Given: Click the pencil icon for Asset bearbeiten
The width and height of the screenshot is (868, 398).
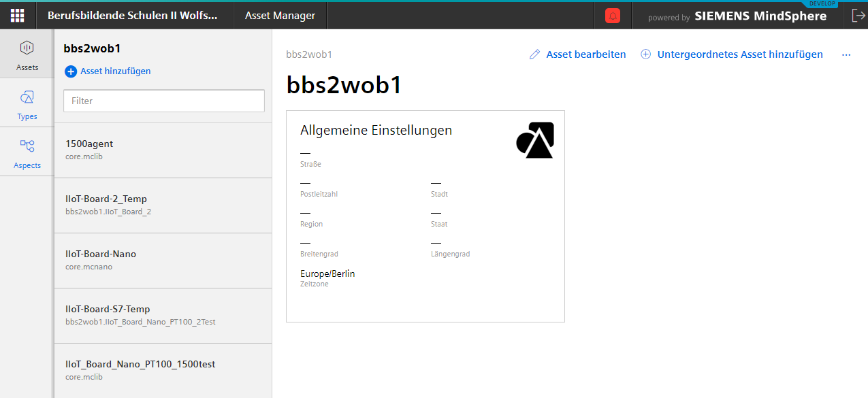Looking at the screenshot, I should [535, 54].
